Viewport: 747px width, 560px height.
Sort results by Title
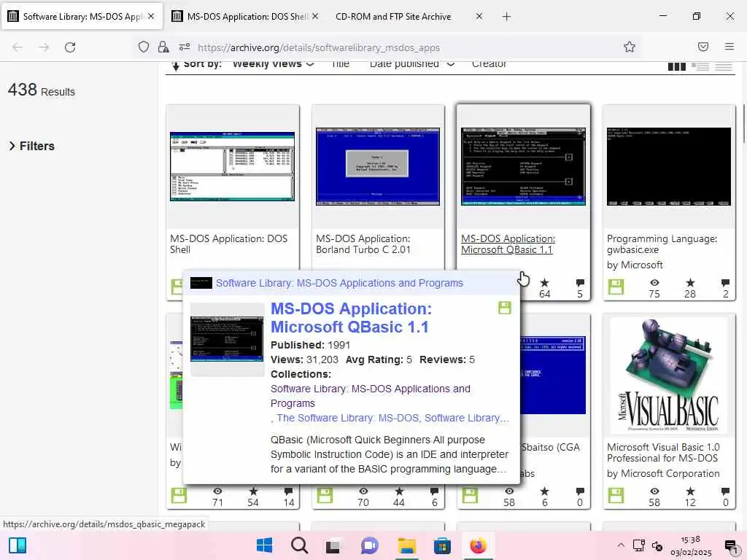click(x=340, y=65)
